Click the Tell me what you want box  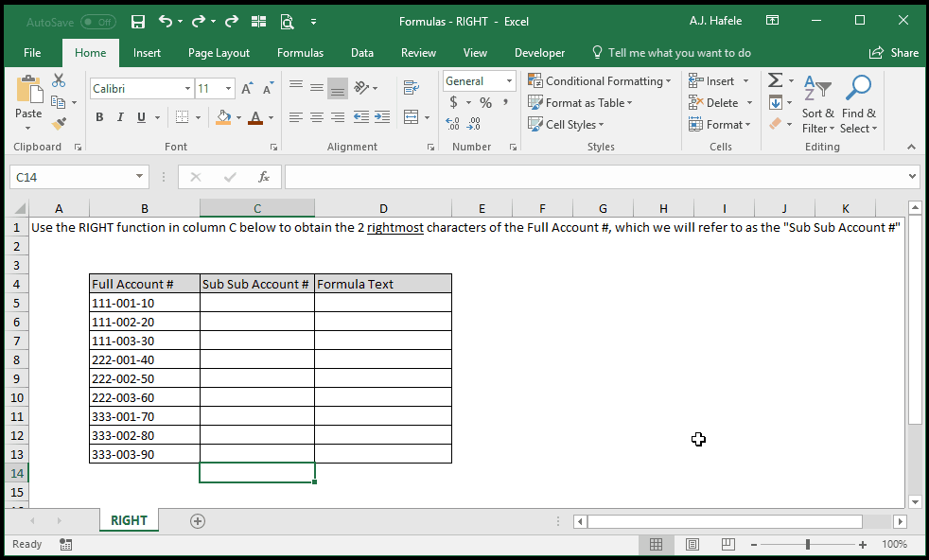(x=672, y=53)
